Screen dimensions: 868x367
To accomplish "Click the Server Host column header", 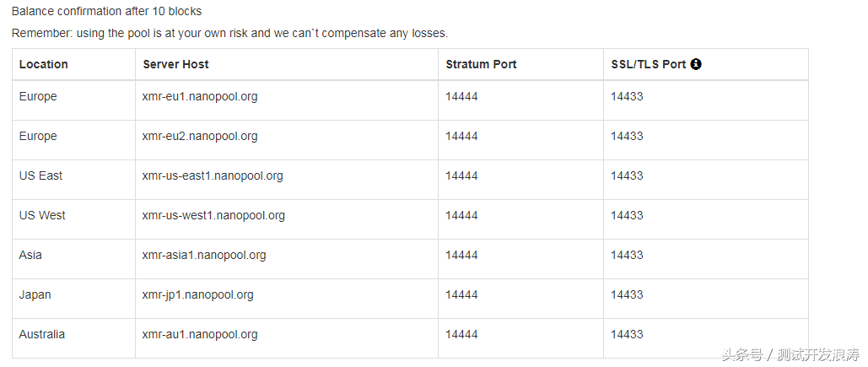I will click(x=175, y=64).
